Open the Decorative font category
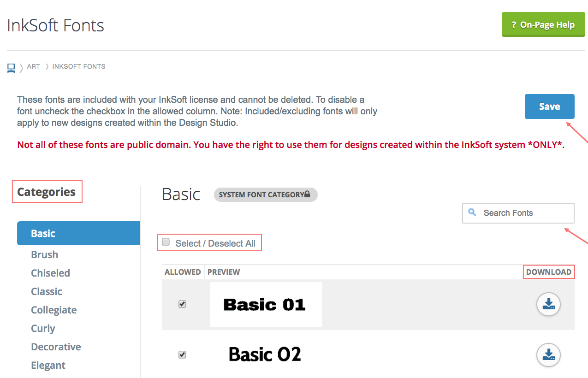This screenshot has width=588, height=378. click(x=56, y=347)
